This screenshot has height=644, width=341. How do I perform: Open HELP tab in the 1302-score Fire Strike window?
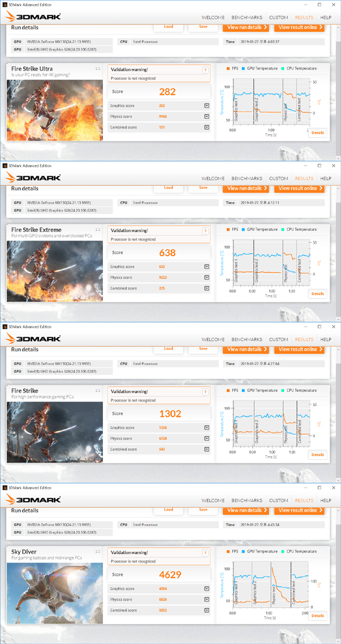click(x=326, y=340)
